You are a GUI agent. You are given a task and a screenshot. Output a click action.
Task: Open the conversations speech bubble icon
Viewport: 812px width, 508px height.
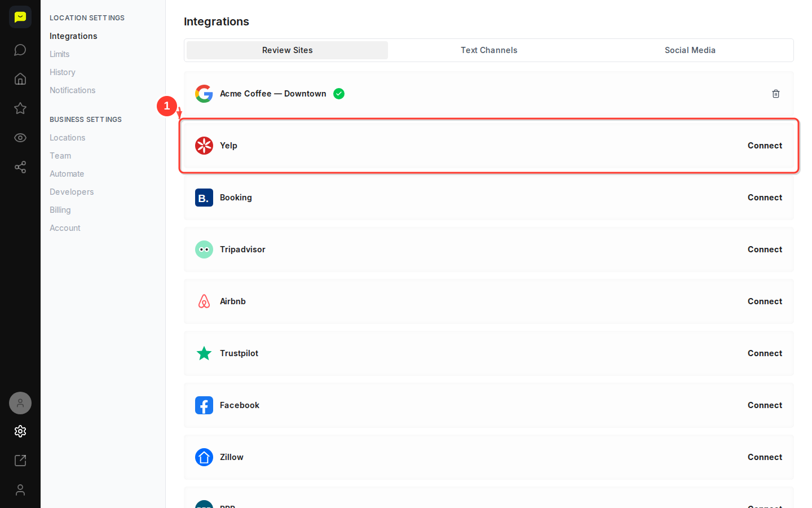20,50
